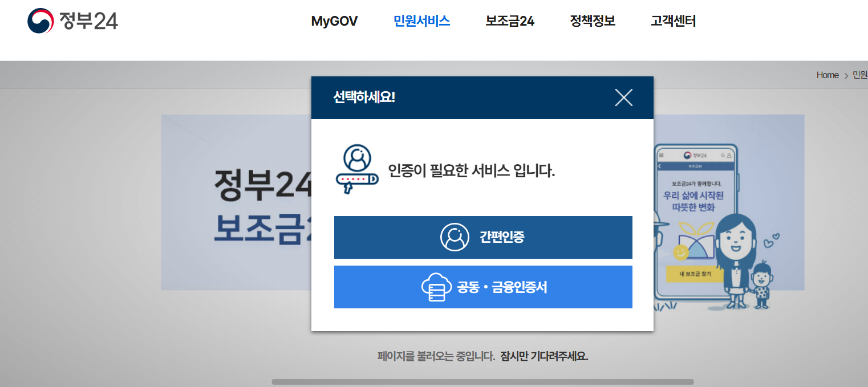Image resolution: width=868 pixels, height=387 pixels.
Task: Click the 선택하세요! dialog title
Action: (364, 97)
